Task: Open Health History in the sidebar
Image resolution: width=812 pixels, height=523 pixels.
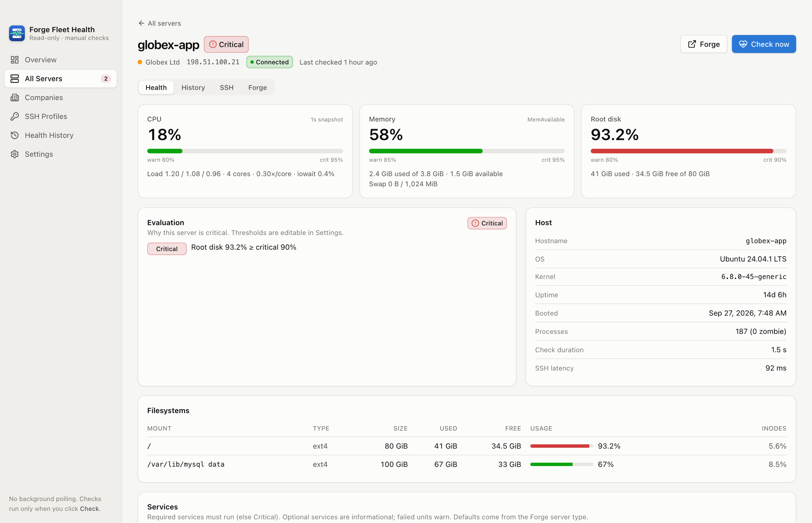Action: tap(61, 135)
